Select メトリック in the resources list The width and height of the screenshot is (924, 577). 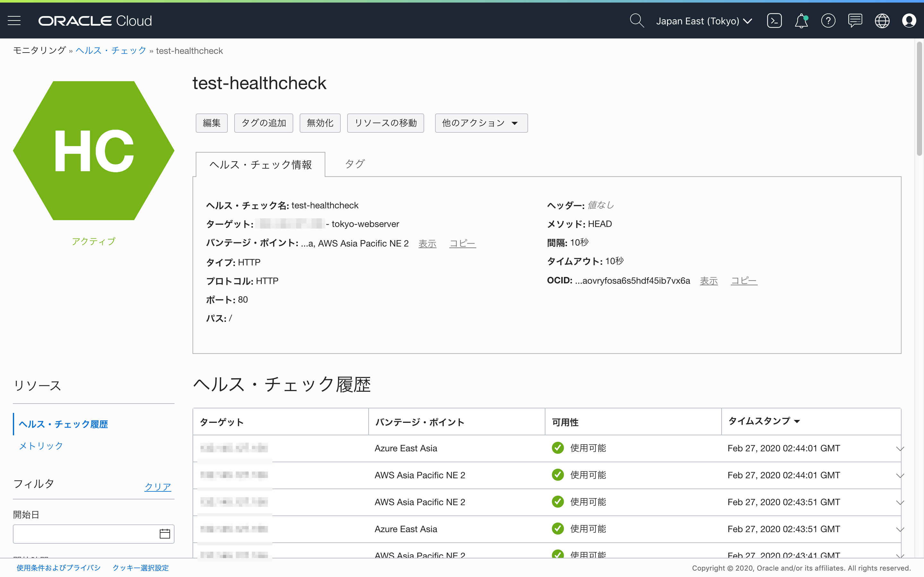[41, 446]
